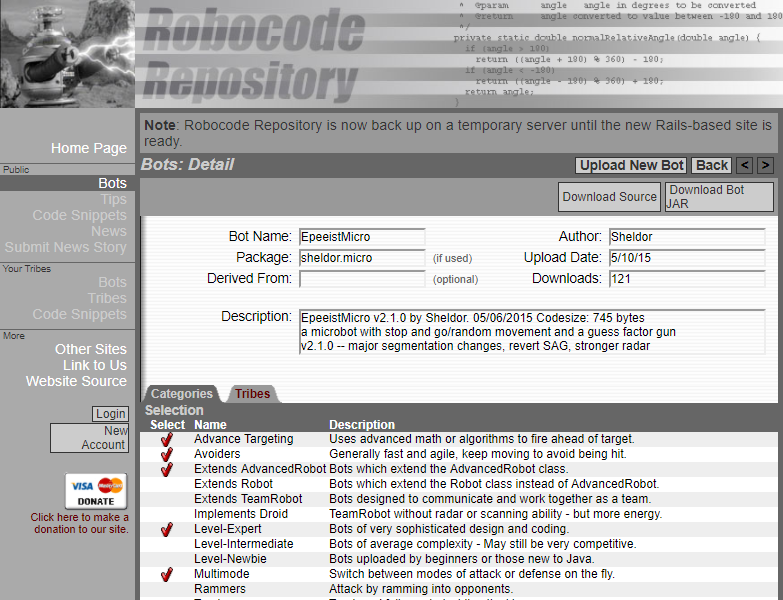783x600 pixels.
Task: Click the Name column header
Action: (x=210, y=425)
